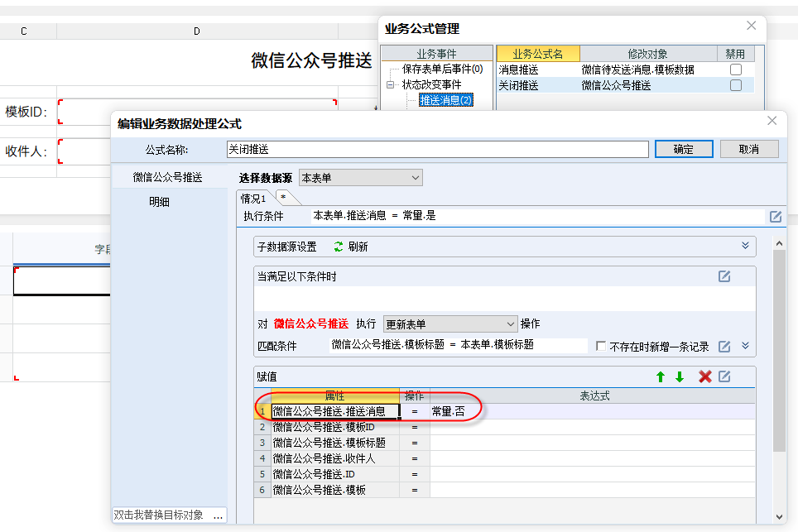Click the 刷新 label

pos(358,247)
